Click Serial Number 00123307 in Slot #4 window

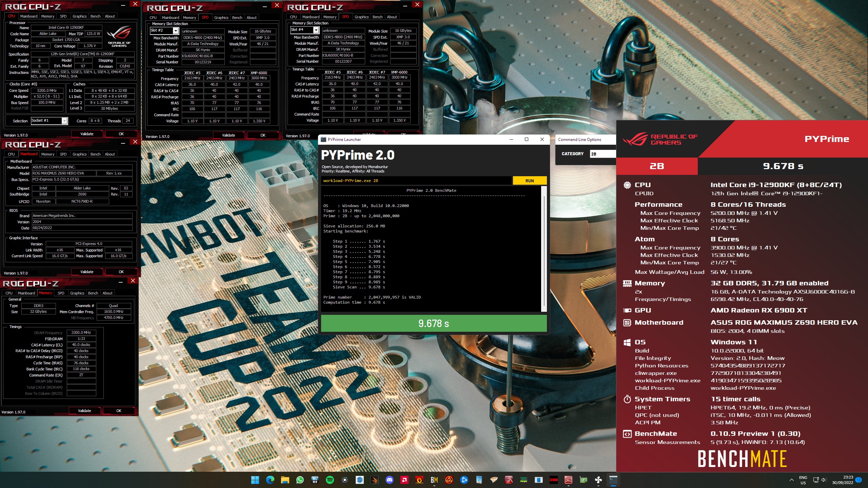pyautogui.click(x=343, y=62)
